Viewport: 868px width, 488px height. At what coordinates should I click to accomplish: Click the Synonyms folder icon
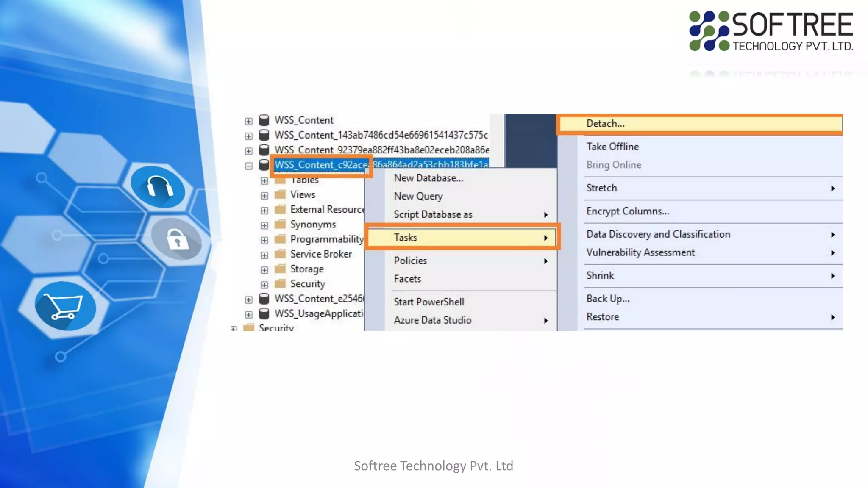tap(280, 224)
